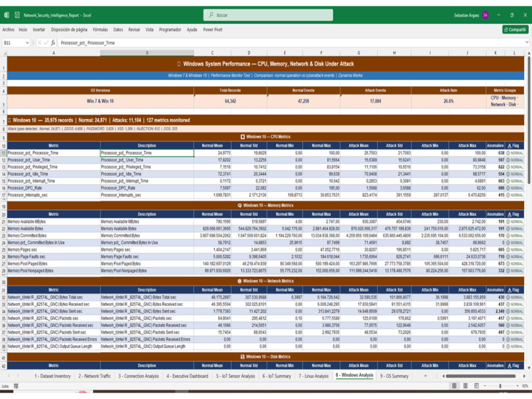Click the zoom out minus icon

point(485,386)
